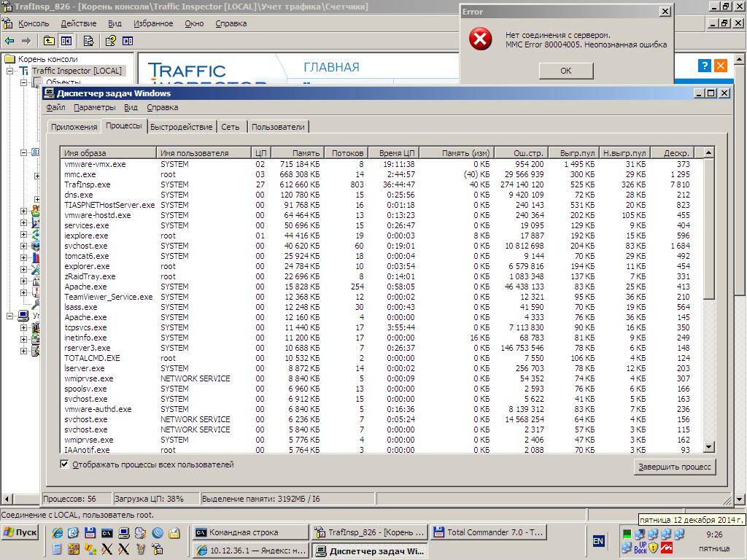Click the up-one-level folder toolbar icon
747x560 pixels.
pyautogui.click(x=49, y=41)
